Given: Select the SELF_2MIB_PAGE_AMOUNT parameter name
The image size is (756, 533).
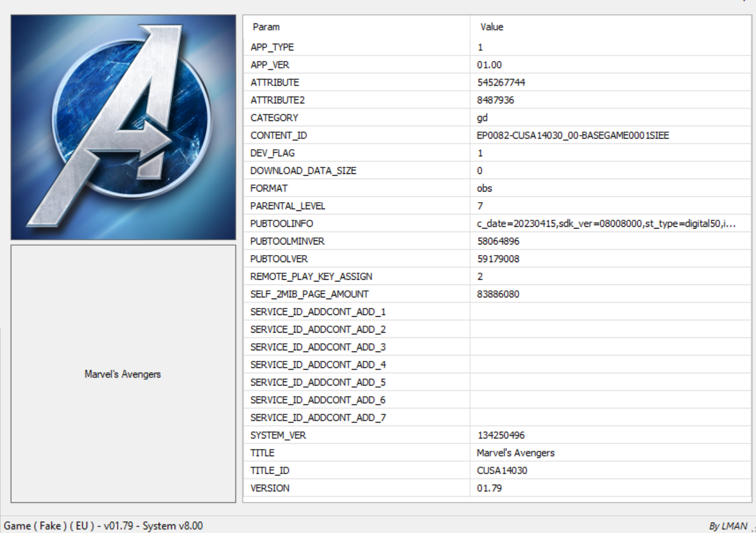Looking at the screenshot, I should click(309, 294).
